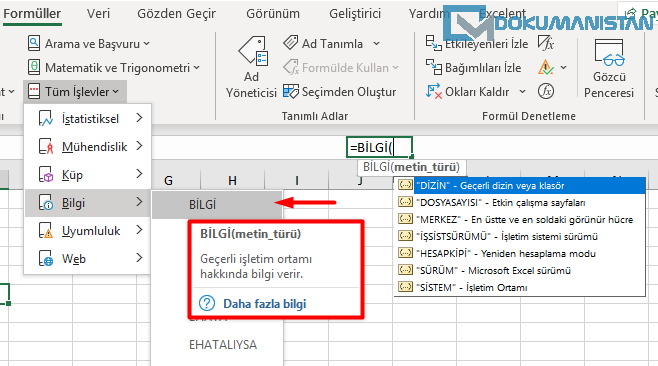This screenshot has width=658, height=366.
Task: Click Seçimden Oluştur button
Action: coord(339,92)
